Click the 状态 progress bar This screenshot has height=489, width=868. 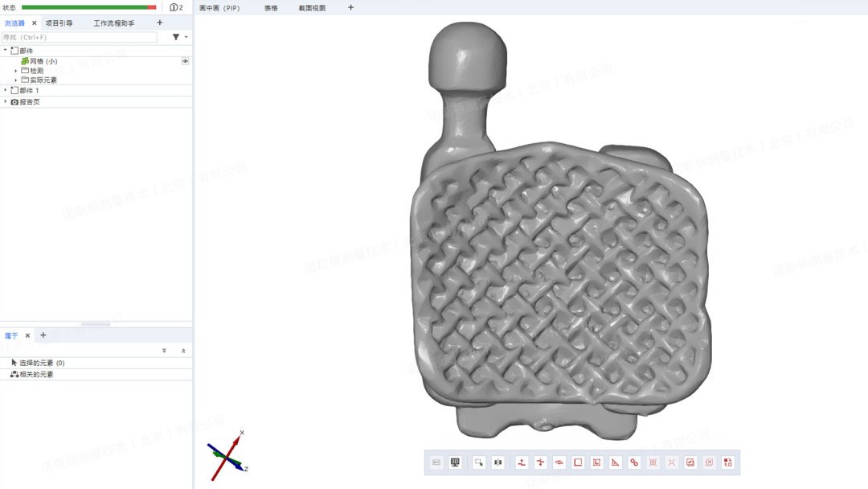point(89,7)
